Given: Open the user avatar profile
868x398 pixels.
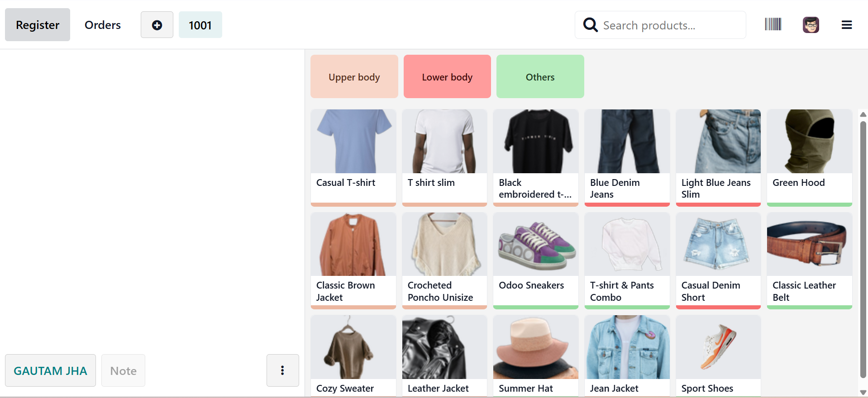Looking at the screenshot, I should pyautogui.click(x=811, y=25).
